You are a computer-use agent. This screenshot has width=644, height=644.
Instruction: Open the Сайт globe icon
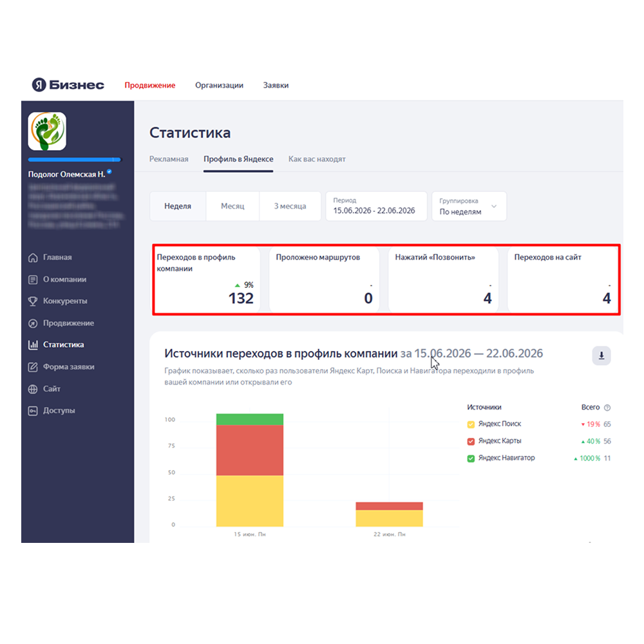33,389
